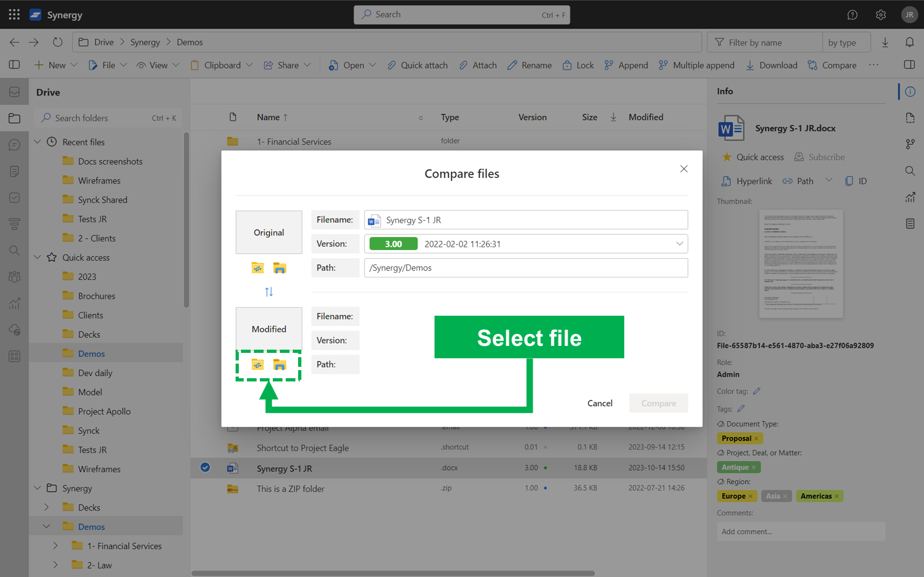Toggle Quick access star for the file

(x=727, y=157)
